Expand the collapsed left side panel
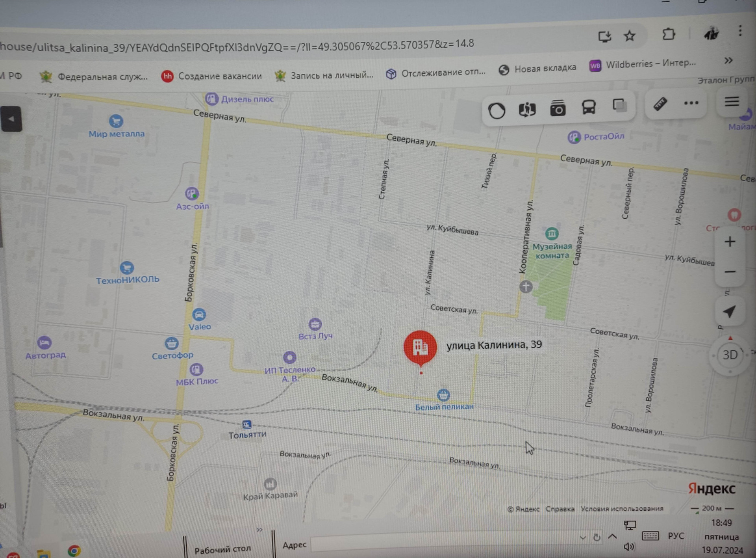756x558 pixels. [11, 119]
